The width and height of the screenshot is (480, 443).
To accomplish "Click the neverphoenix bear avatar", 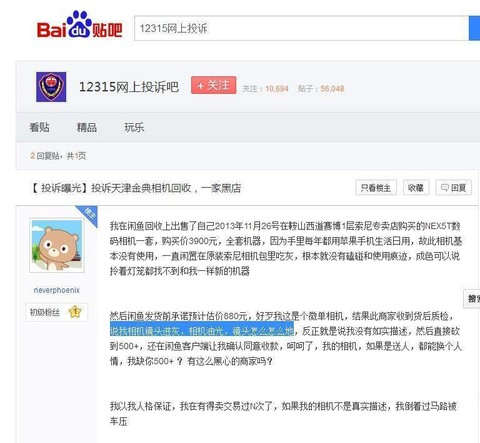I will 57,245.
